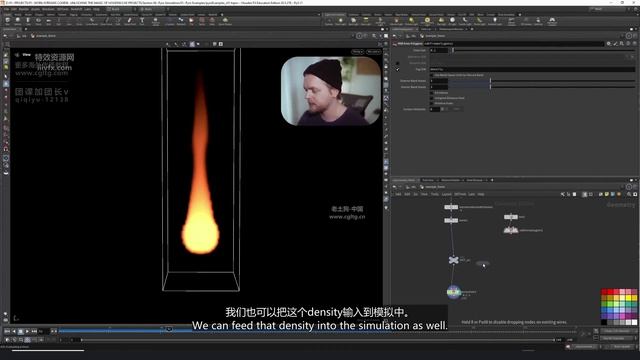Select the Quick Shapes shelf tool
The width and height of the screenshot is (640, 360).
(225, 21)
